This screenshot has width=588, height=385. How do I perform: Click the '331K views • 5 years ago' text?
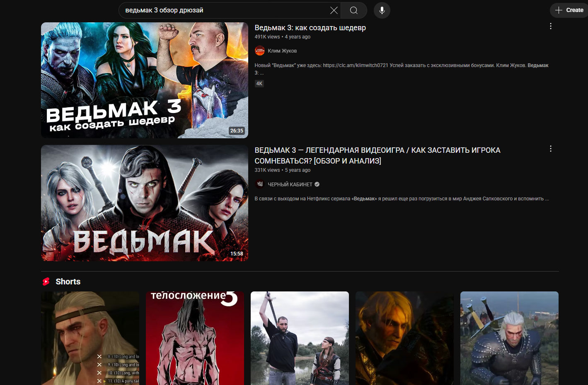pos(283,170)
